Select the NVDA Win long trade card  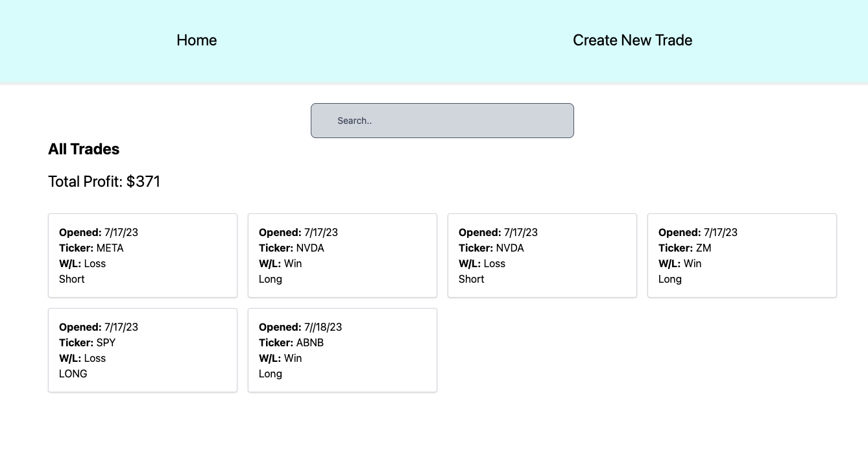[x=342, y=255]
